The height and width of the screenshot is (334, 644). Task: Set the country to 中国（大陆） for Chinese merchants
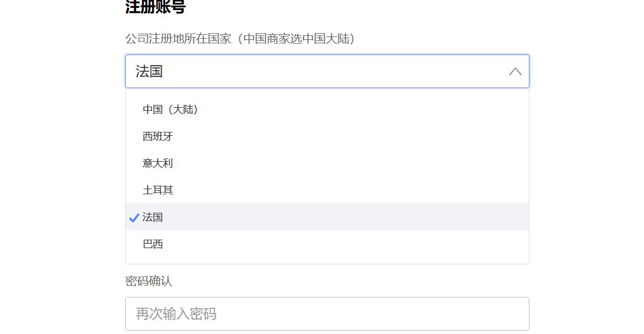point(170,109)
